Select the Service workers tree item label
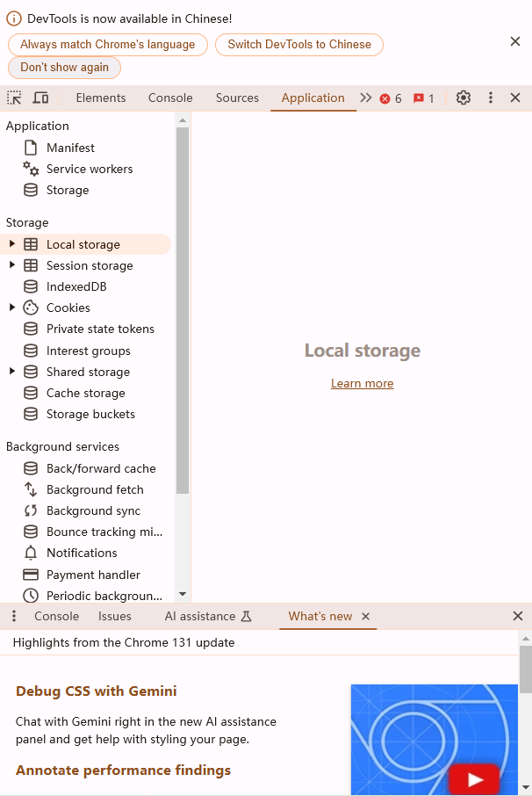Screen dimensions: 532x796 90,169
